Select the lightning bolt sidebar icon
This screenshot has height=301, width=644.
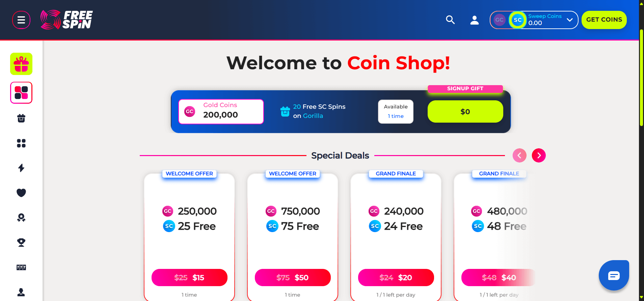pyautogui.click(x=21, y=168)
